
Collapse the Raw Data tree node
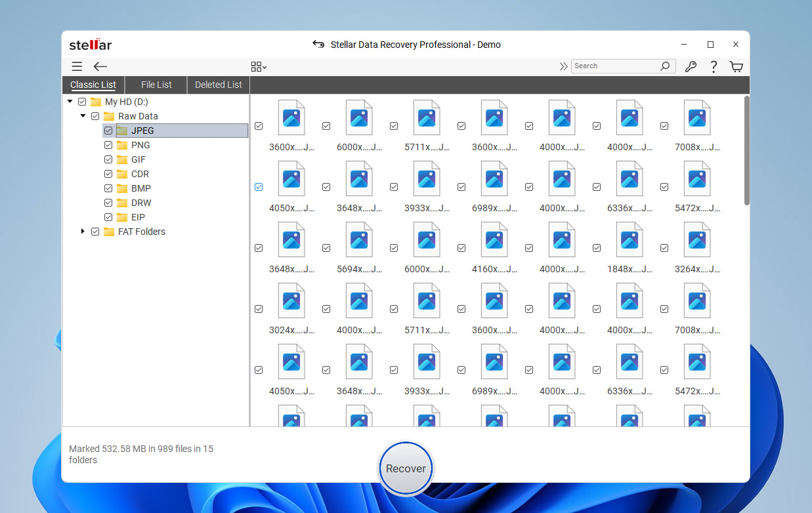click(x=83, y=116)
